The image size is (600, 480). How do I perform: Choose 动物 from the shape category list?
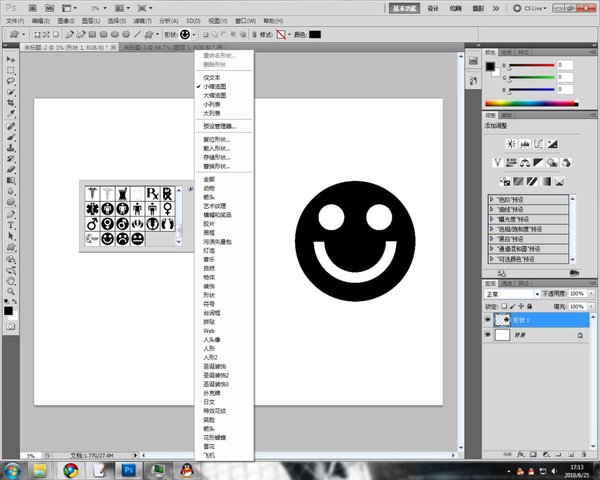pos(209,187)
